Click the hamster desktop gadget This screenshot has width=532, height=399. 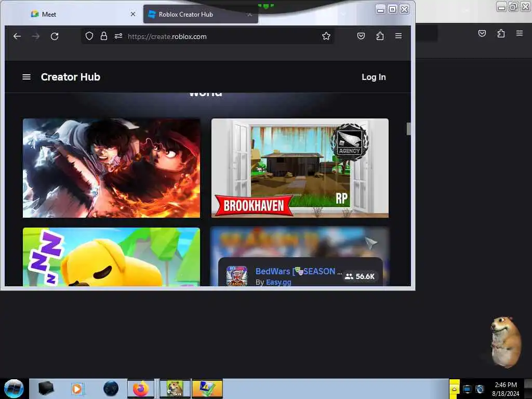505,342
